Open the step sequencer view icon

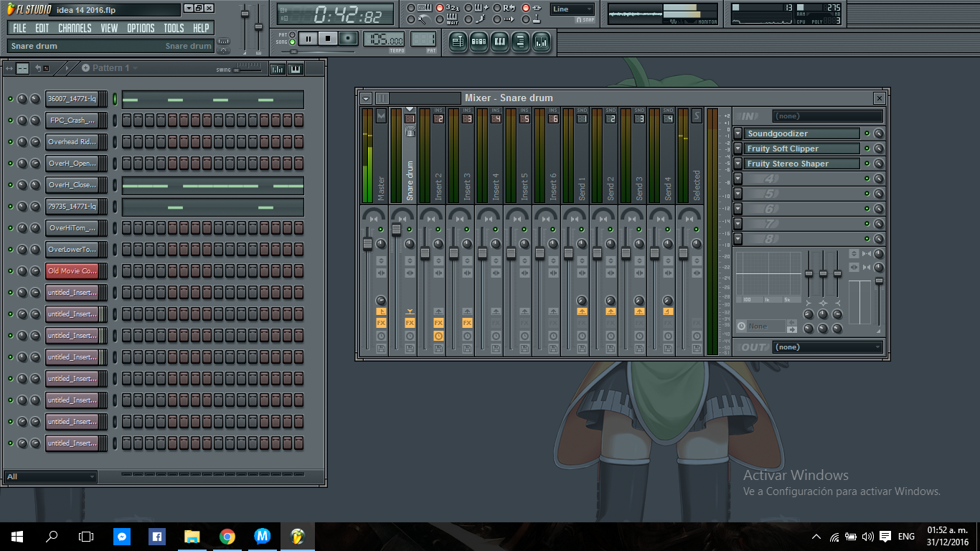pos(479,42)
